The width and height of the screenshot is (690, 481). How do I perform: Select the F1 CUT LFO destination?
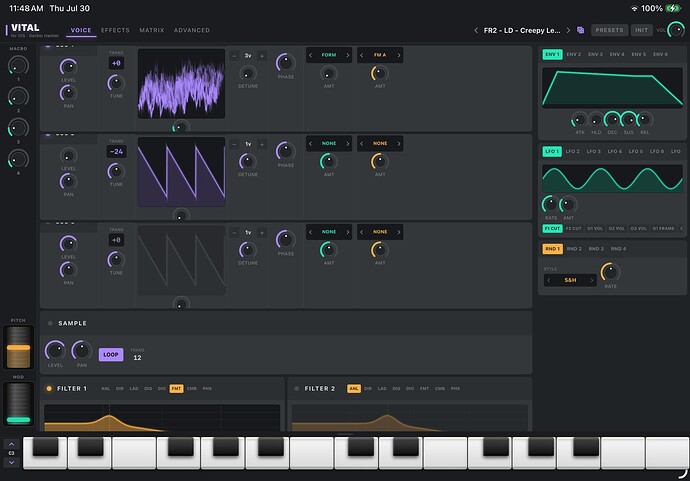552,228
